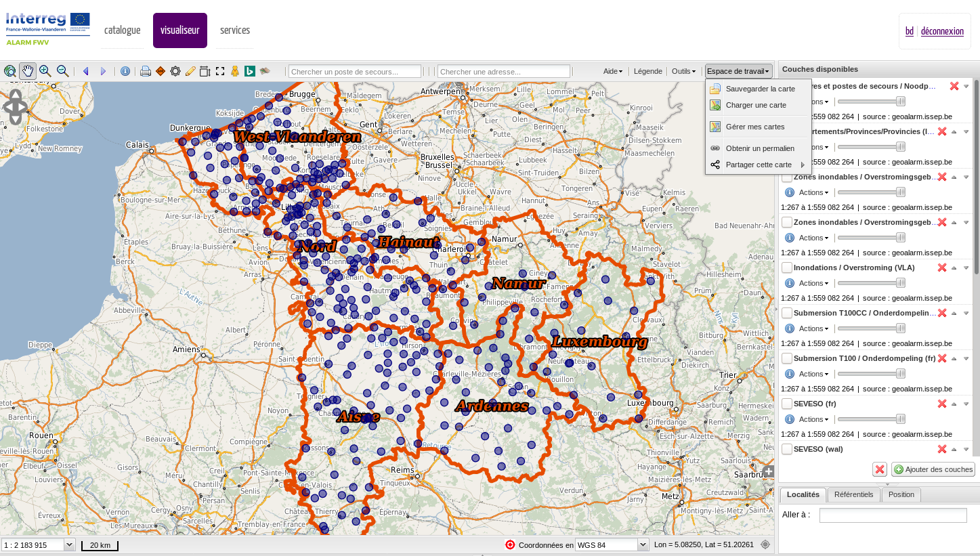Choose Sauvegarder la carte menu item
Image resolution: width=980 pixels, height=556 pixels.
tap(758, 89)
